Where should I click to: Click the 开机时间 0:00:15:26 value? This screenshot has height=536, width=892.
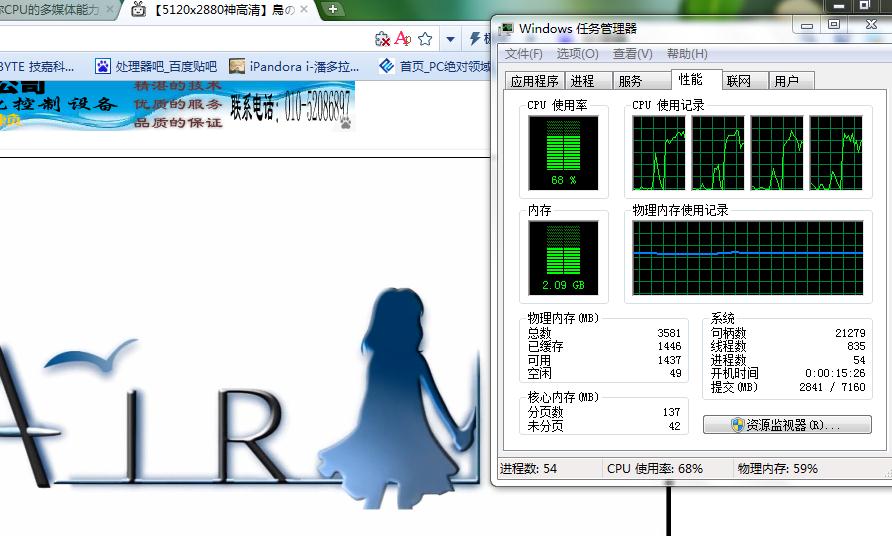[835, 373]
